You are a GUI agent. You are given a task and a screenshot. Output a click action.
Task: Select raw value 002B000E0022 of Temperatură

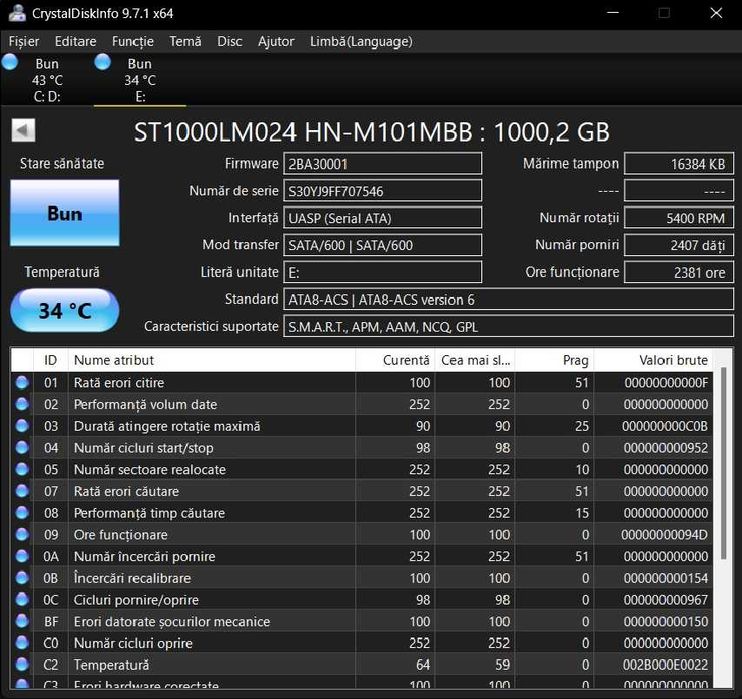[665, 665]
